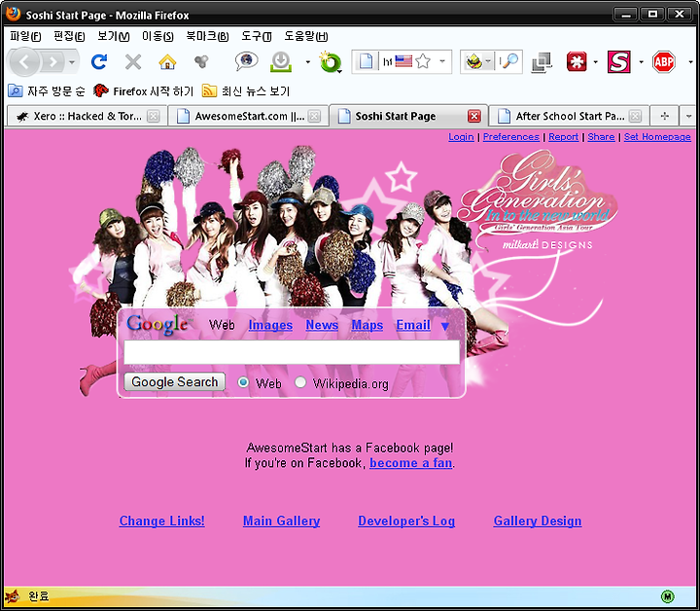Click the magnifying glass search icon
The image size is (700, 611).
click(510, 61)
